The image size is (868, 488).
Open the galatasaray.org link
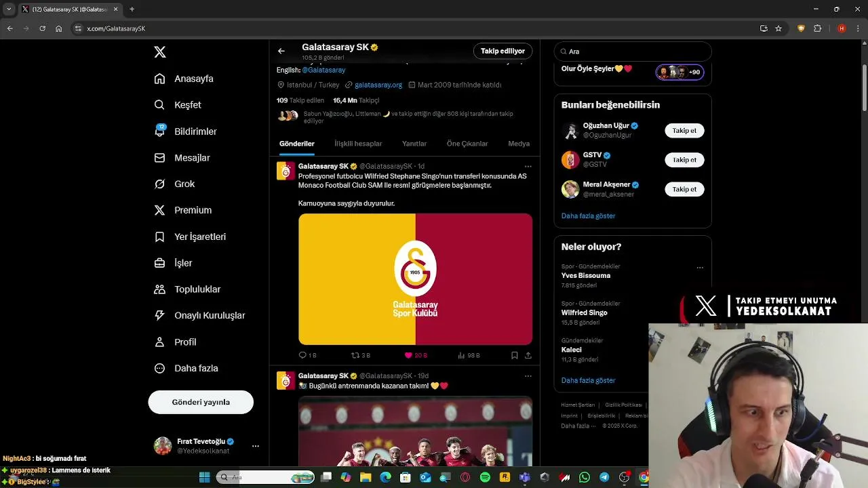[x=378, y=85]
